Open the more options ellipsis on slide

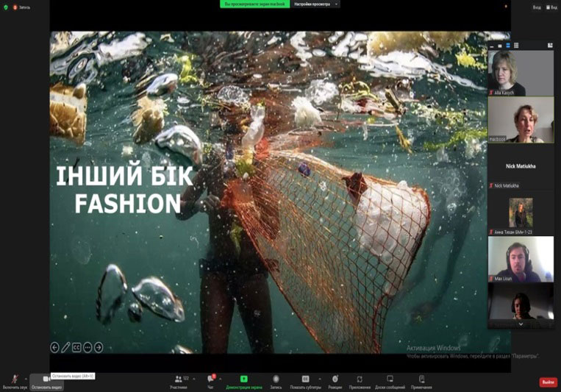tap(87, 347)
